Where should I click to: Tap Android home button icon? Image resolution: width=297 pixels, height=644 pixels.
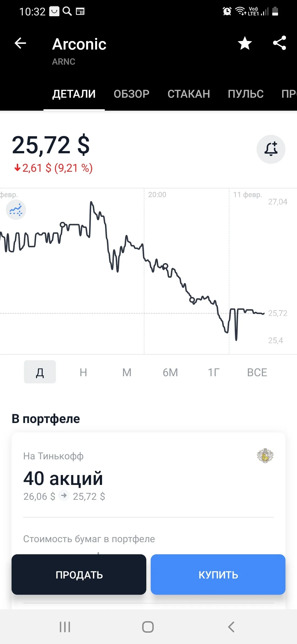tap(148, 627)
